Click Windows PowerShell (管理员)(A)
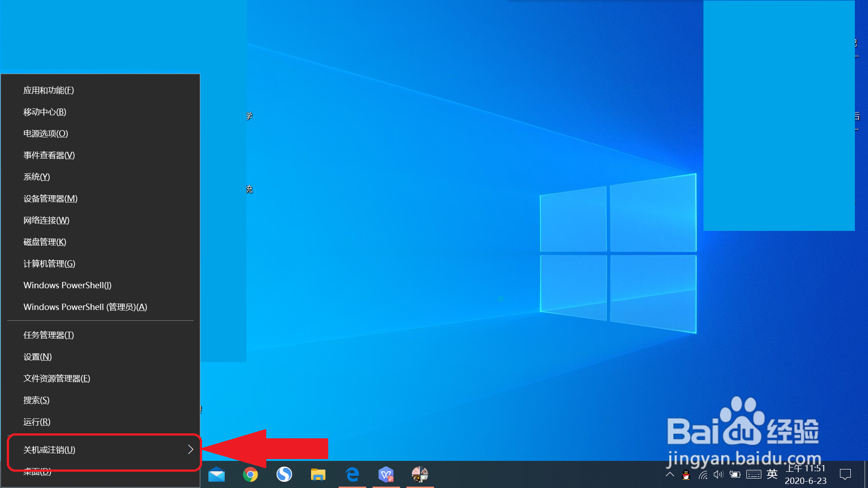This screenshot has height=488, width=868. 85,307
